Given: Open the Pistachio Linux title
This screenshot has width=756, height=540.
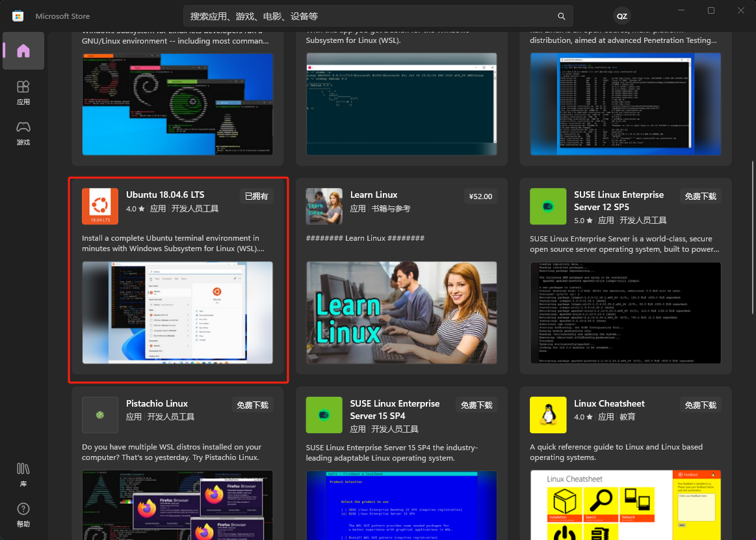Looking at the screenshot, I should (x=157, y=403).
